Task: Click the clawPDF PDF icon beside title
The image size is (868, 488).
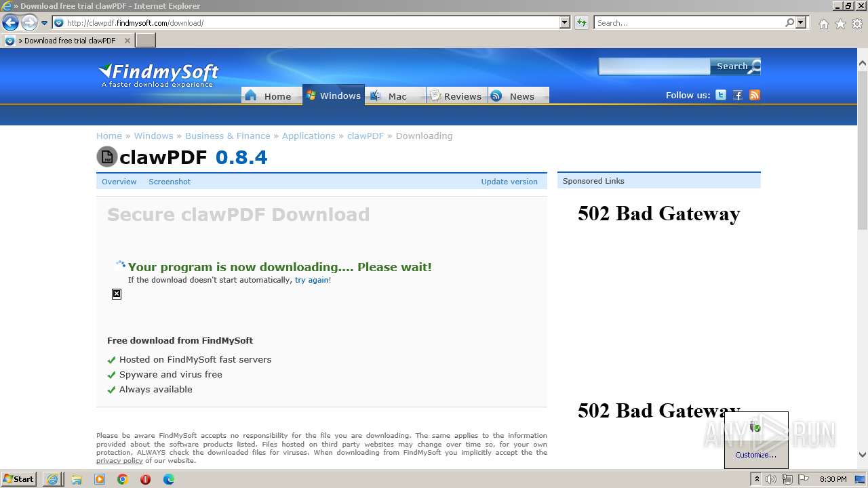Action: pos(107,157)
